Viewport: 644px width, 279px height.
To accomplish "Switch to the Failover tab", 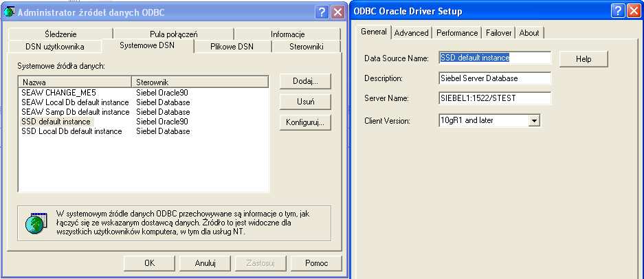I will click(498, 33).
